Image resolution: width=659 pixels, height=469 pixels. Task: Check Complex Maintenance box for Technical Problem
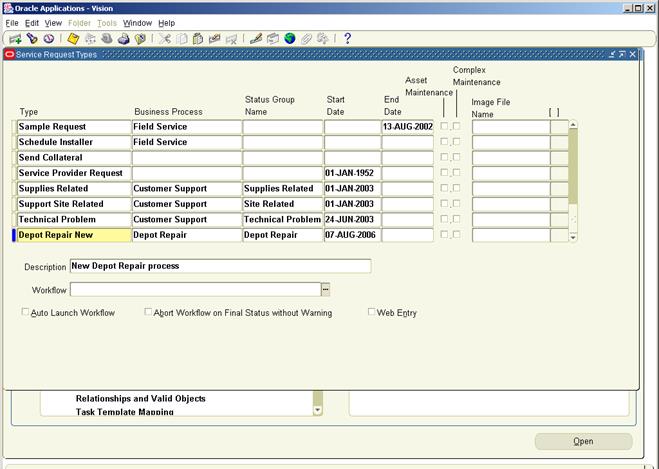[x=456, y=219]
